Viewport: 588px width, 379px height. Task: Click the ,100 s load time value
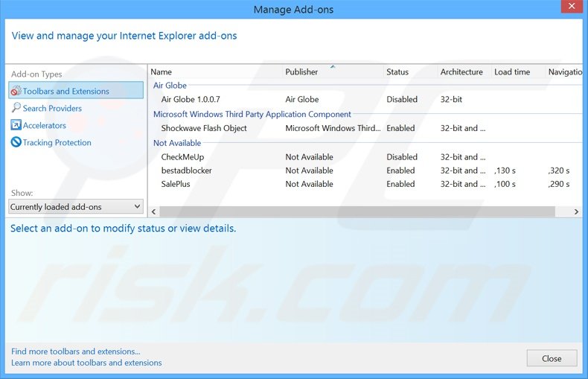click(x=505, y=184)
